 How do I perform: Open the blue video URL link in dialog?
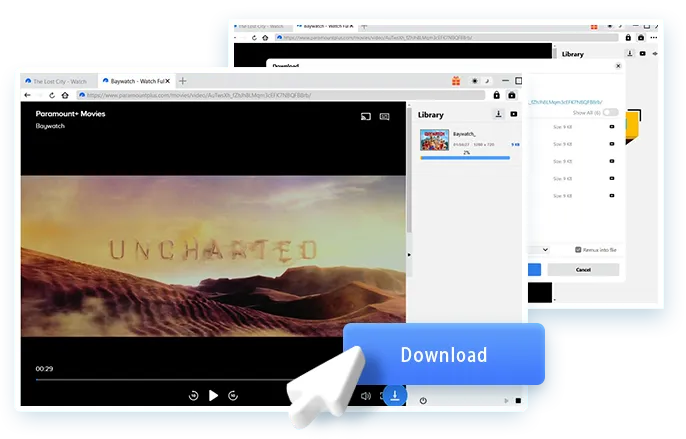[x=565, y=102]
